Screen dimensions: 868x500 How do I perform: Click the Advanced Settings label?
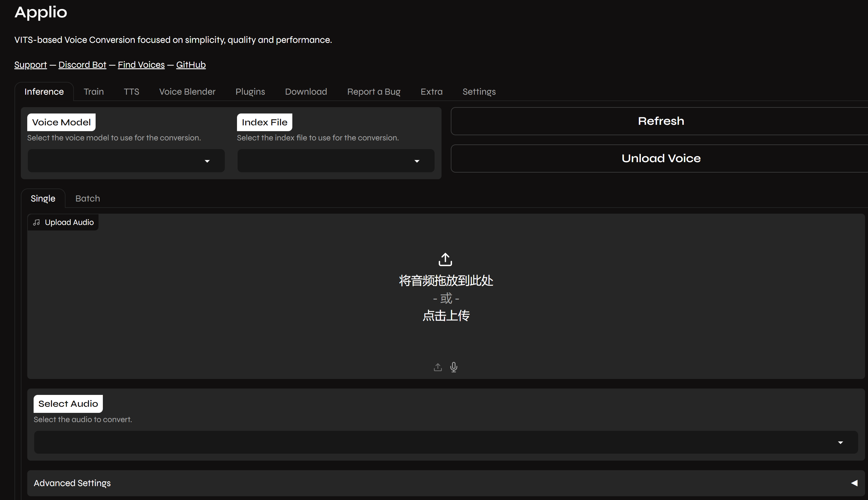[x=72, y=483]
